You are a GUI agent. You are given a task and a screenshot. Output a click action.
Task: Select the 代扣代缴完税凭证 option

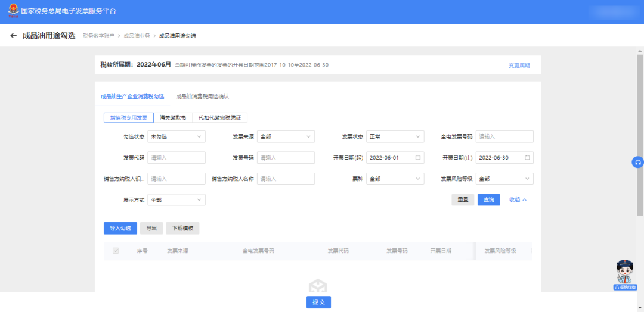pyautogui.click(x=219, y=118)
